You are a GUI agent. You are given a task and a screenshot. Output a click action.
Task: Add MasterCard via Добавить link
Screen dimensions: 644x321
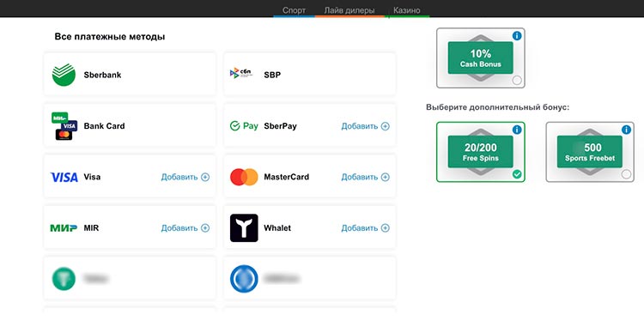pyautogui.click(x=360, y=178)
